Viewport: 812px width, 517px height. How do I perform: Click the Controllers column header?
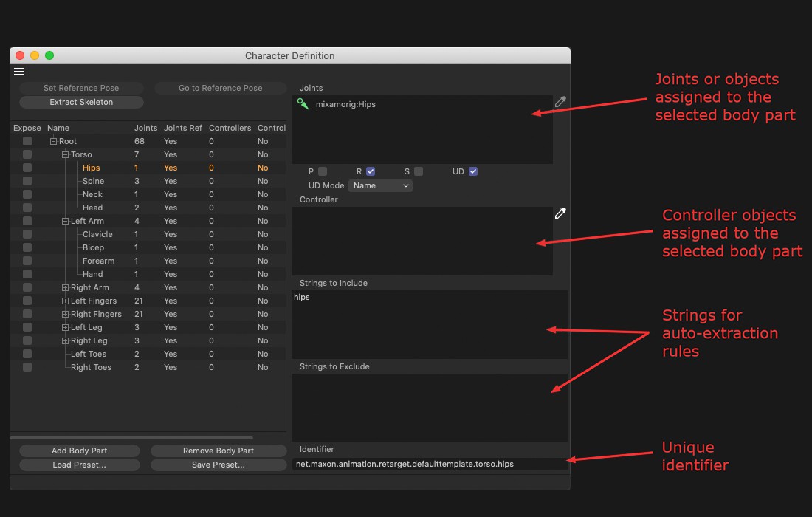click(230, 128)
